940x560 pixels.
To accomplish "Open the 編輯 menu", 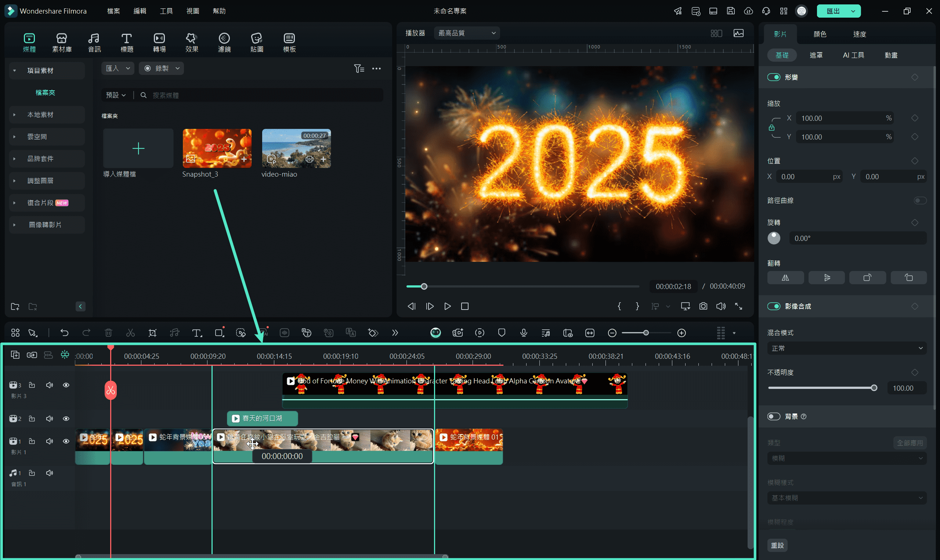I will pos(140,11).
